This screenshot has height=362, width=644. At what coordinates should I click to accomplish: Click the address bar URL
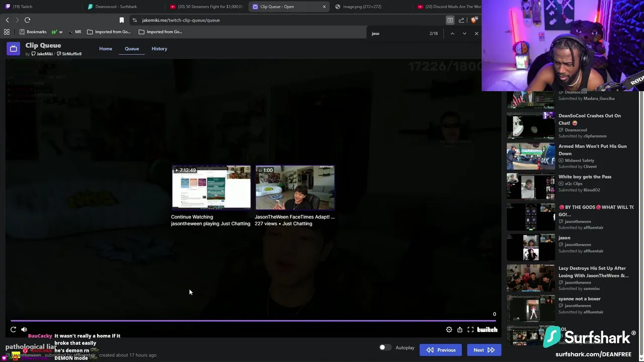point(181,20)
